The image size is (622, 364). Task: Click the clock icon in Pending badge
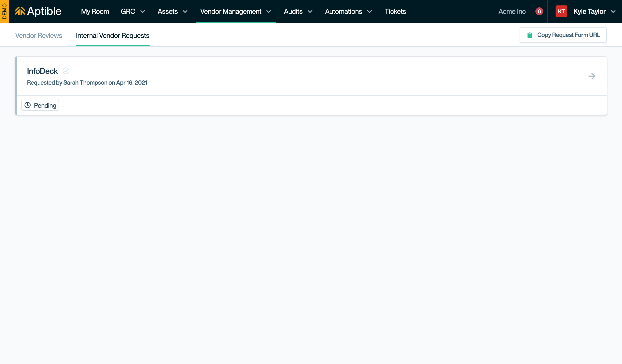28,105
